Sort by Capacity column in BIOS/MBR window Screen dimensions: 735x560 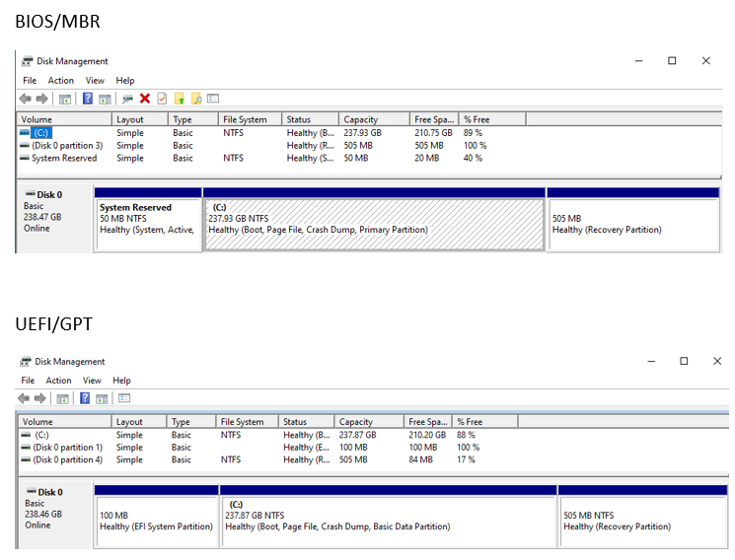tap(361, 119)
